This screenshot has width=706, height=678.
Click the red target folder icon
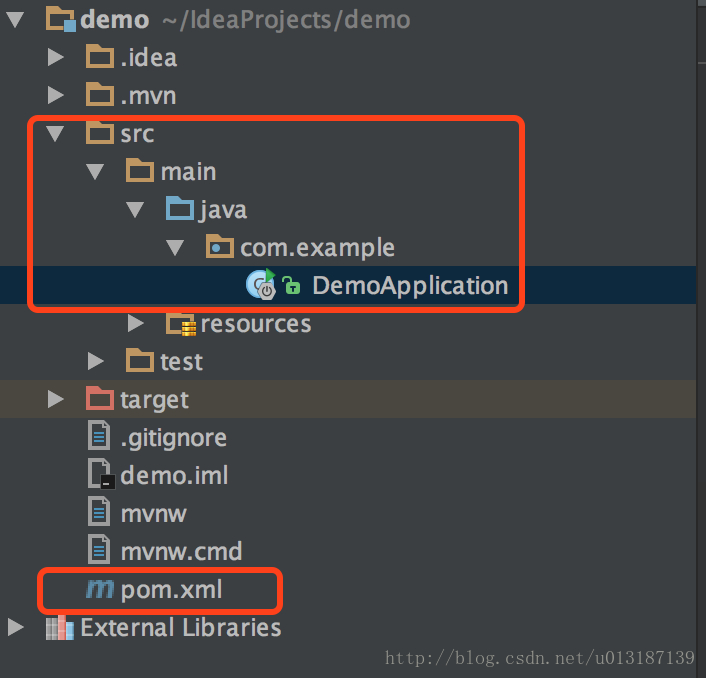100,398
